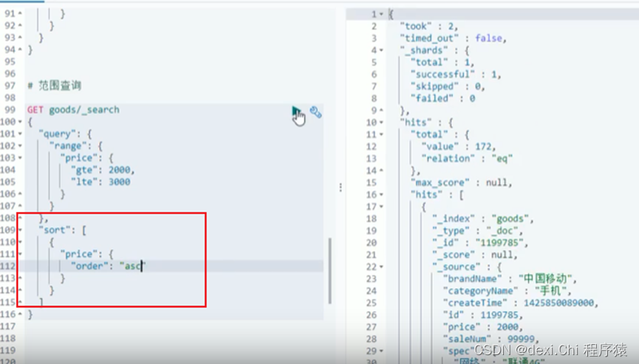Screen dimensions: 639x364
Task: Click "id" : 1199785 in the response
Action: coord(482,315)
